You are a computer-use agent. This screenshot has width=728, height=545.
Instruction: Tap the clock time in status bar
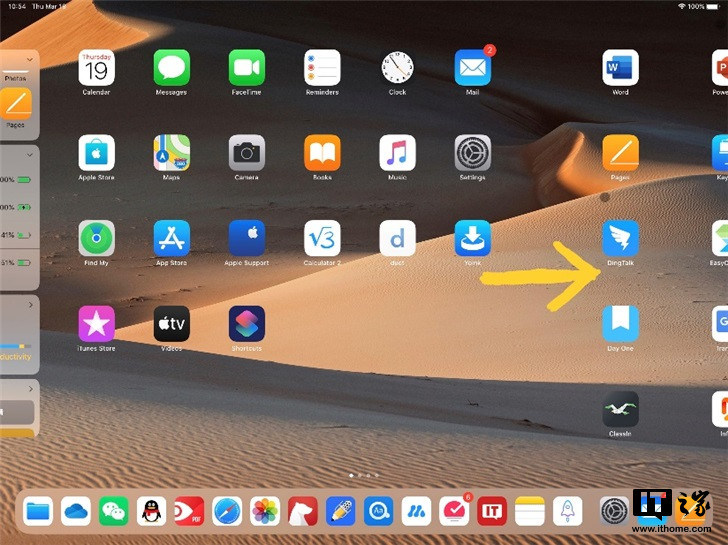tap(17, 6)
